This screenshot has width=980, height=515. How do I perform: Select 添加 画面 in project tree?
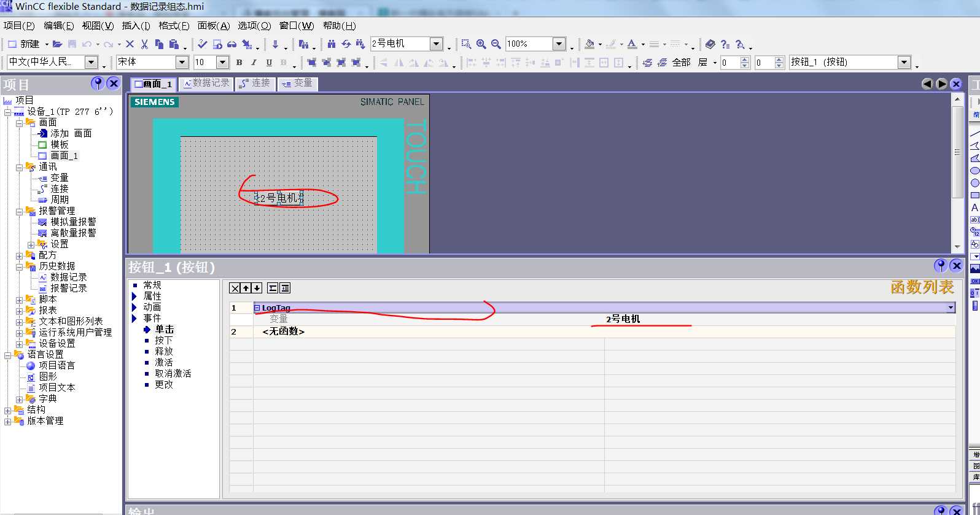[71, 133]
